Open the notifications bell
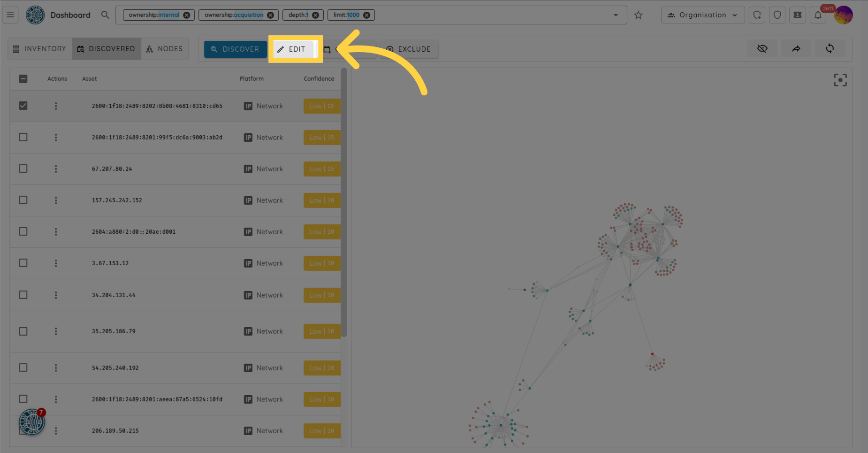Screen dimensions: 868x453 click(x=818, y=15)
